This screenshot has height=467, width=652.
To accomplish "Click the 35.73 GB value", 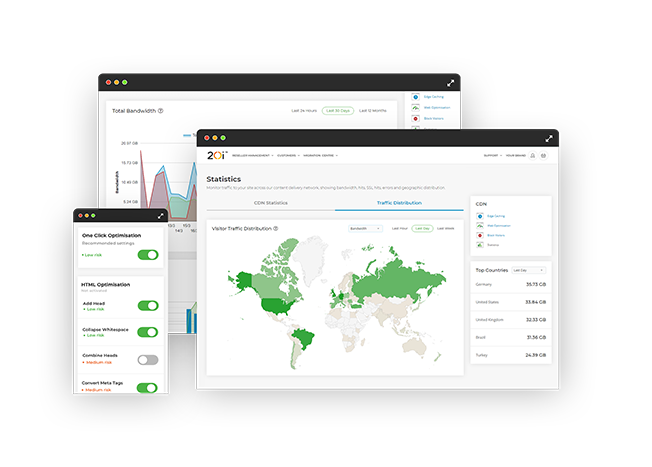I will pyautogui.click(x=536, y=284).
